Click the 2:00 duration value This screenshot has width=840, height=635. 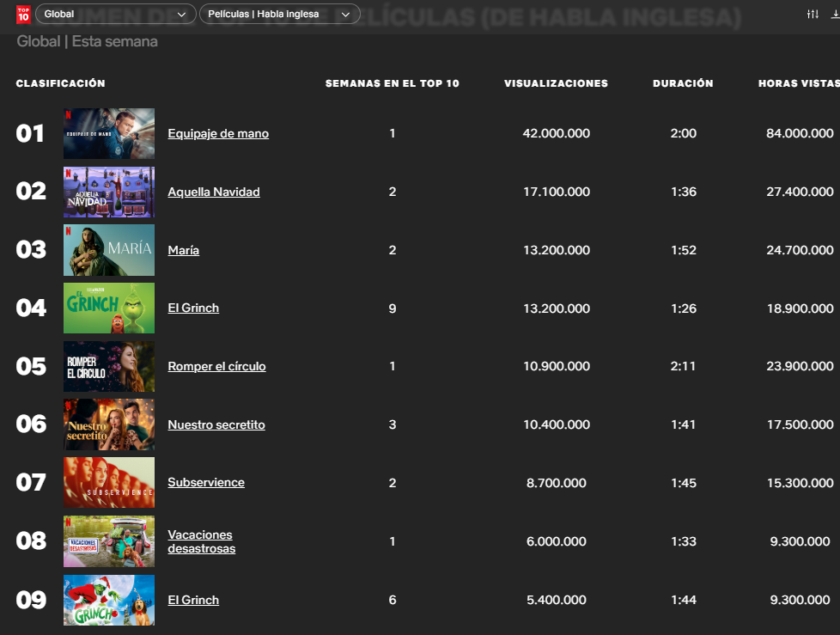[x=684, y=133]
